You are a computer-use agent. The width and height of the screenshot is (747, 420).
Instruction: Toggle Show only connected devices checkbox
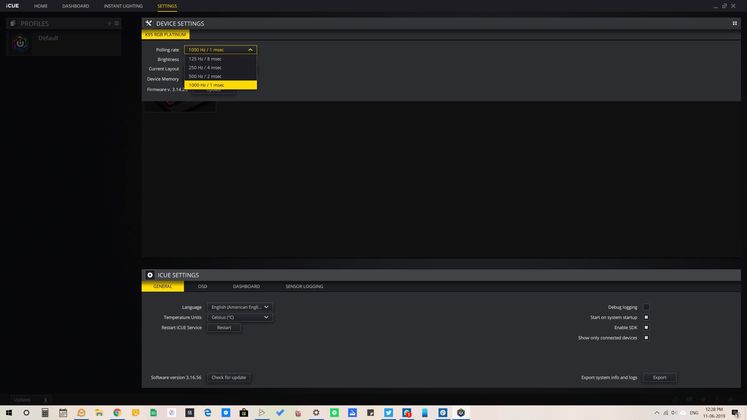pos(646,338)
